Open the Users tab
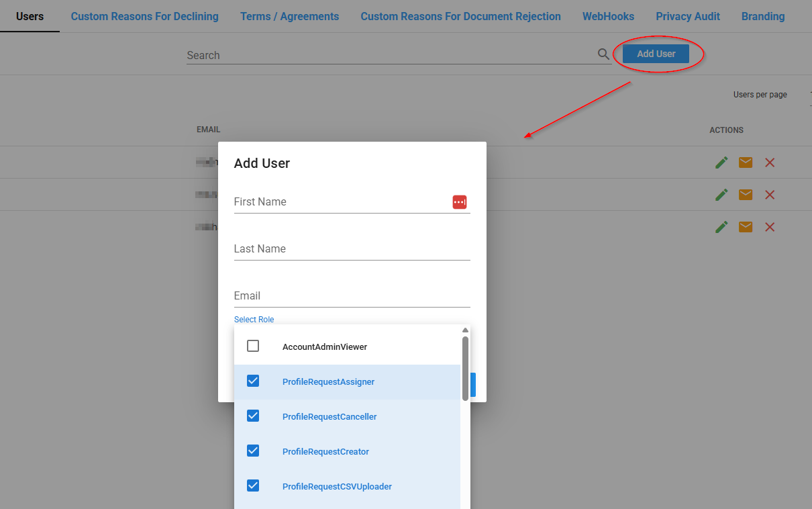 [x=30, y=16]
